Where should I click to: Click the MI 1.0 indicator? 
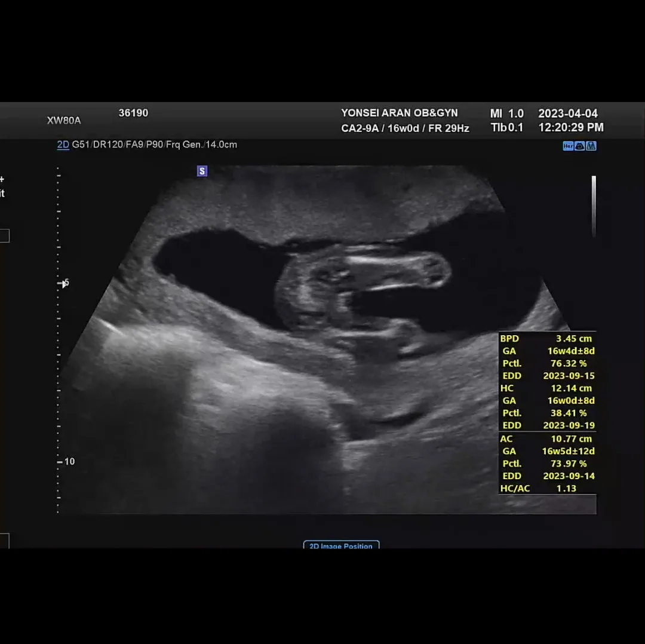tap(507, 114)
